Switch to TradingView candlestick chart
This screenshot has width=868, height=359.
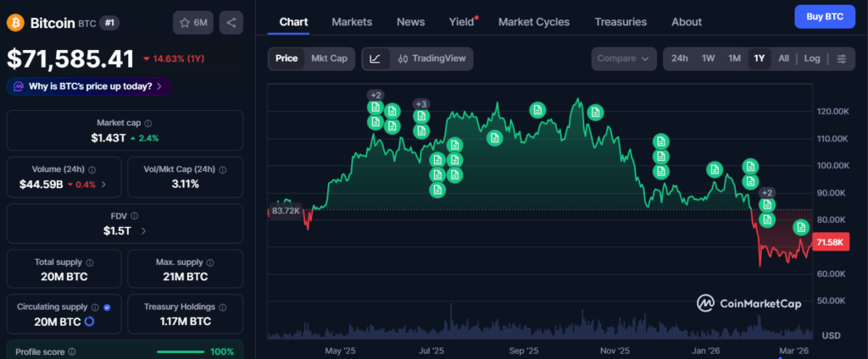click(431, 58)
